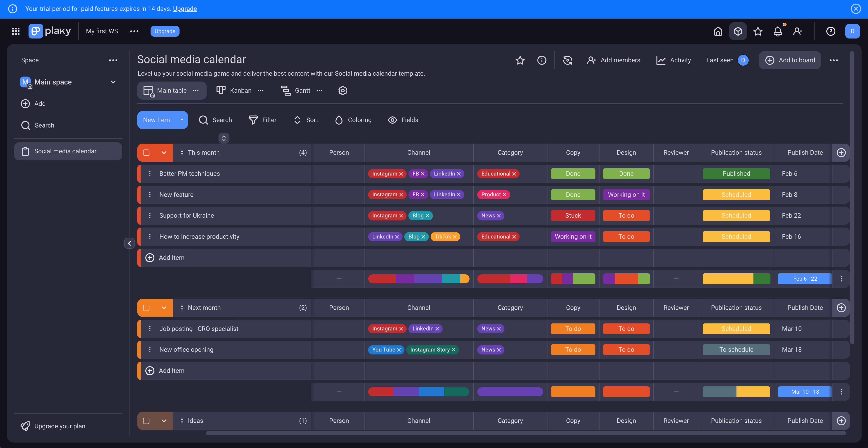Add column to This month group
Image resolution: width=868 pixels, height=448 pixels.
[x=841, y=152]
